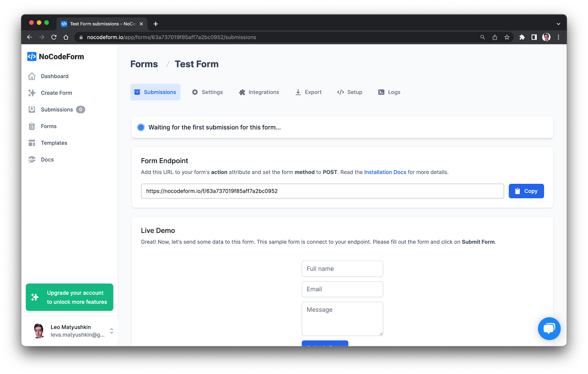The width and height of the screenshot is (588, 374).
Task: Click Upgrade your account banner
Action: click(69, 297)
